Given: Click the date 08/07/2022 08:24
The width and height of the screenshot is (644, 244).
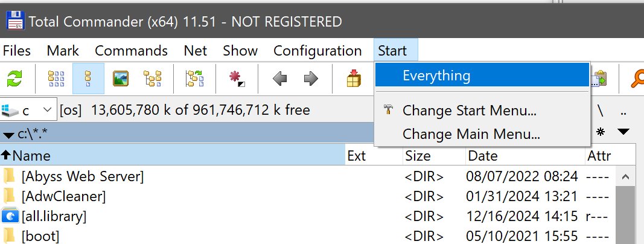Looking at the screenshot, I should point(522,176).
